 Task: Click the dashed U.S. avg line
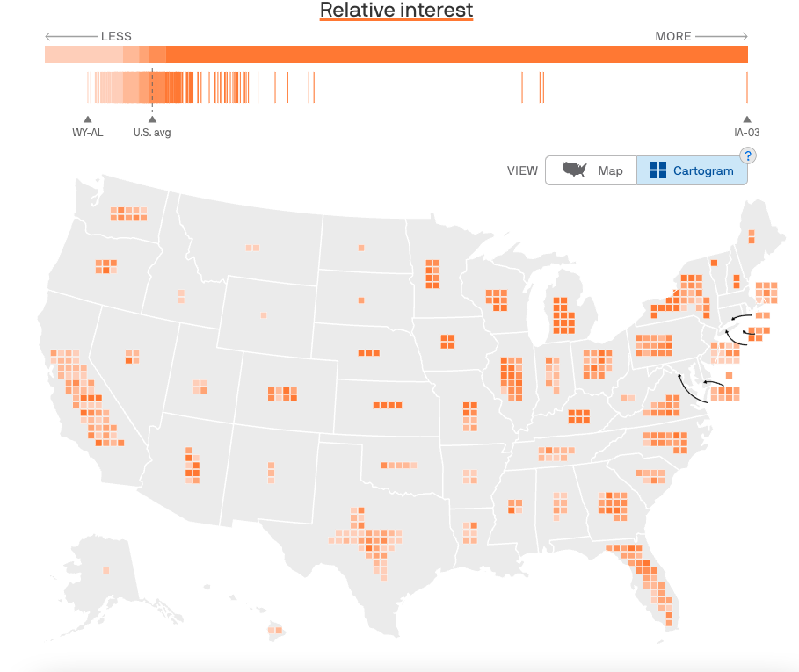point(153,88)
